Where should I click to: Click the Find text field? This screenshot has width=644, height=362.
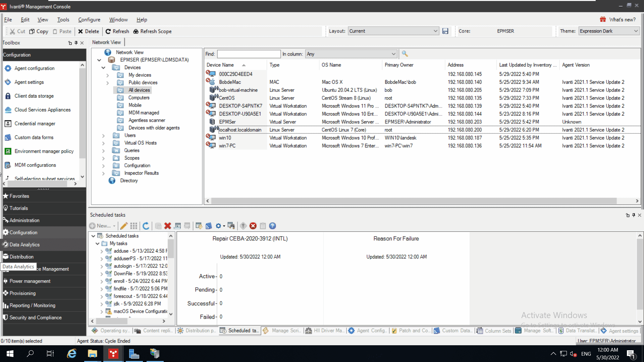[x=249, y=54]
